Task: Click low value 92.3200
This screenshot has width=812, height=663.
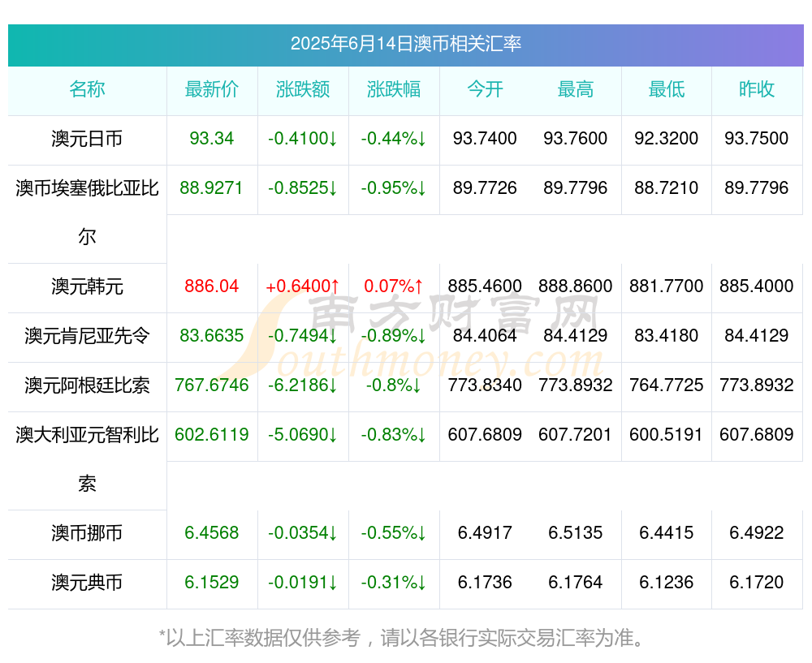Action: (667, 138)
